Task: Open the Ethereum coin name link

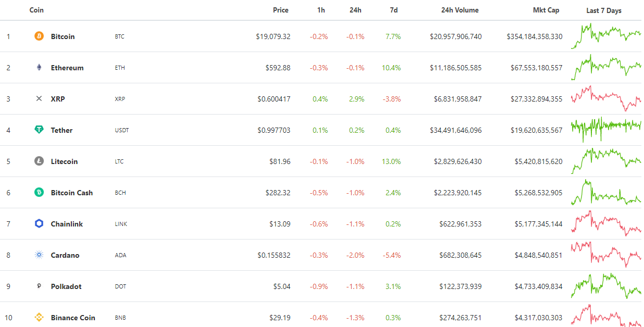Action: 67,68
